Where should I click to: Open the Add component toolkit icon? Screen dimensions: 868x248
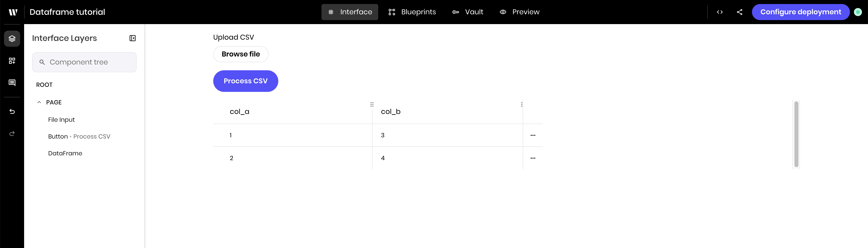pos(12,61)
